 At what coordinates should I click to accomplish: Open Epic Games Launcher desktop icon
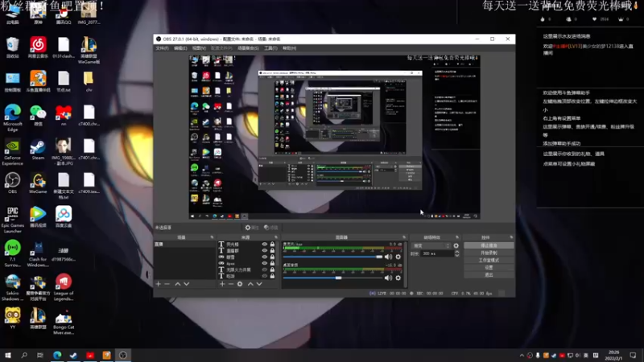click(12, 220)
